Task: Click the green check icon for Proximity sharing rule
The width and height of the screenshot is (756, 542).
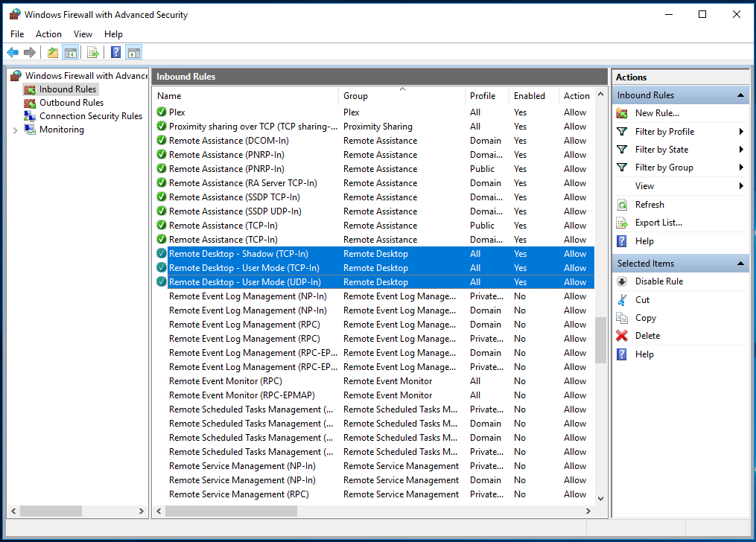Action: click(162, 127)
